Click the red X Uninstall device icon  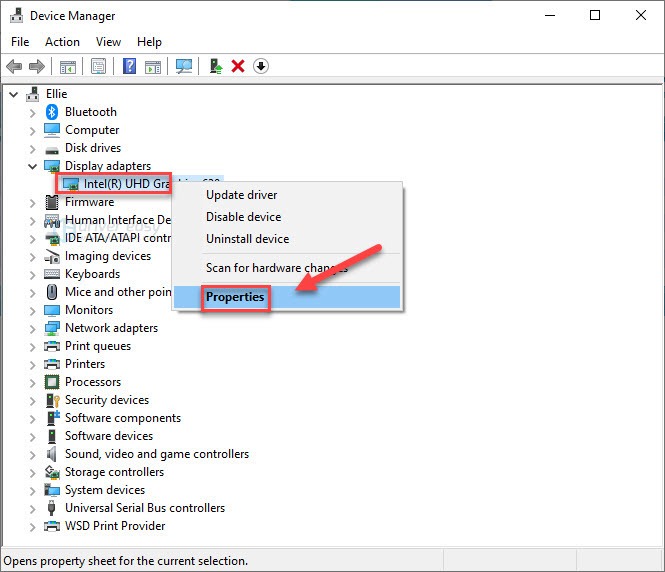[x=238, y=66]
